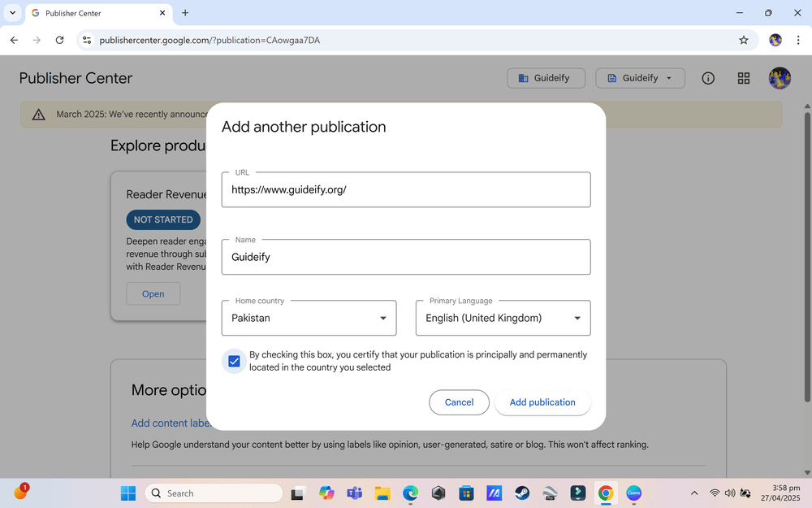The width and height of the screenshot is (812, 508).
Task: Open the Windows Start menu
Action: coord(128,493)
